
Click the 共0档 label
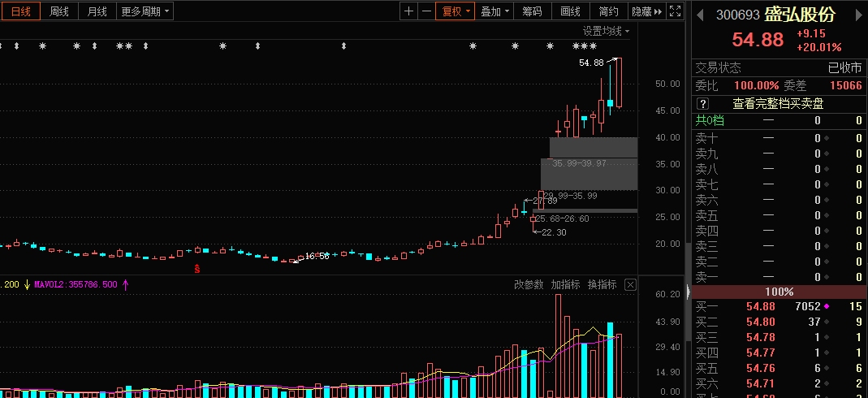(710, 121)
